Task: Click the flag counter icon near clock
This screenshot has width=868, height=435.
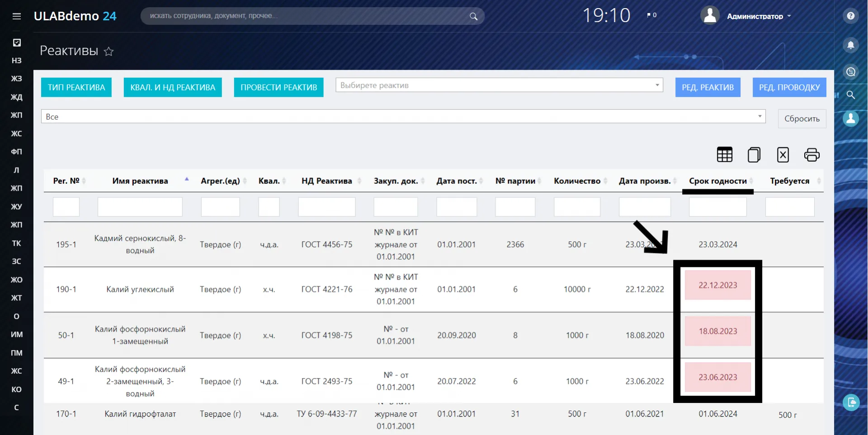Action: [651, 15]
